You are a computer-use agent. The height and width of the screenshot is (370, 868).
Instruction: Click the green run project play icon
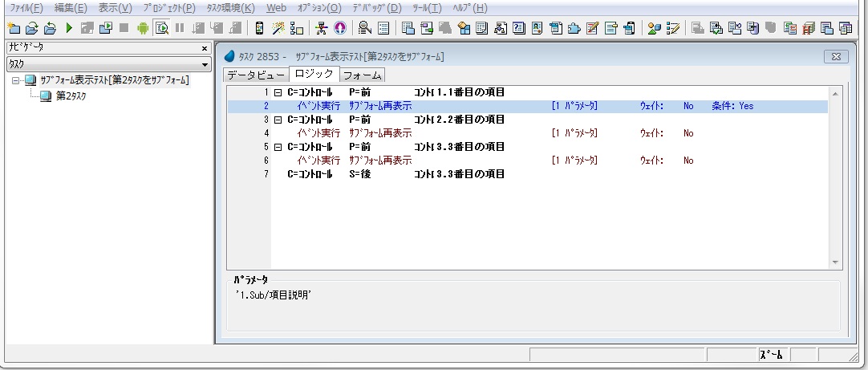(69, 27)
